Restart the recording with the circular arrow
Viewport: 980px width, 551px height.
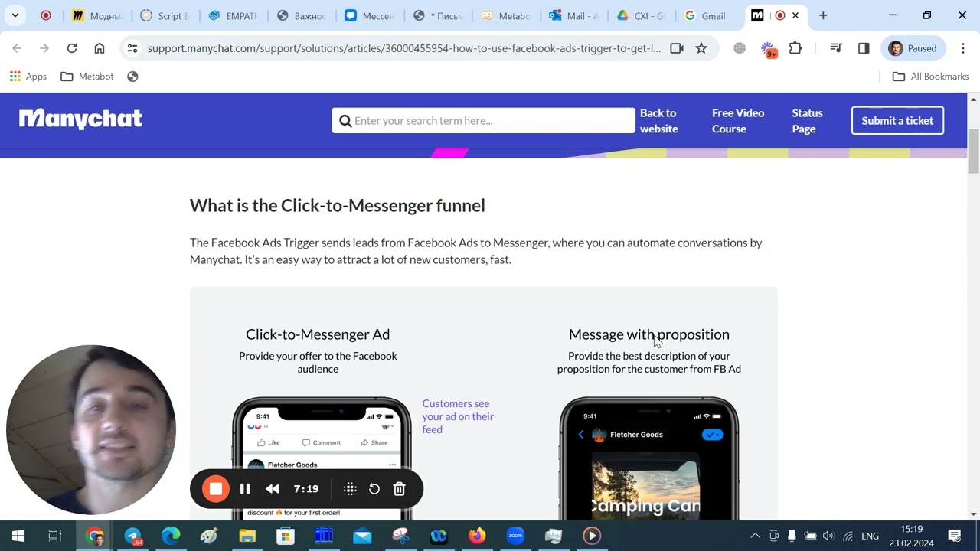coord(374,489)
